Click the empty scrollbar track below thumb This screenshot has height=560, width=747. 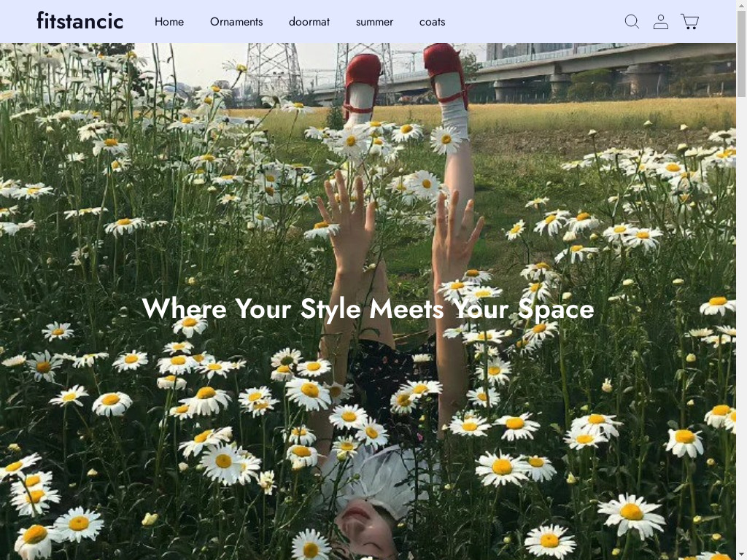point(741,324)
